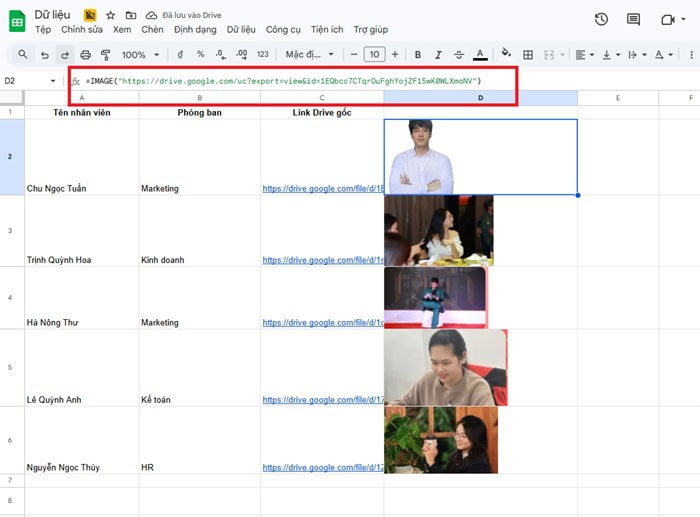
Task: Click Drive link for Chu Ngọc Tuấn
Action: (322, 188)
